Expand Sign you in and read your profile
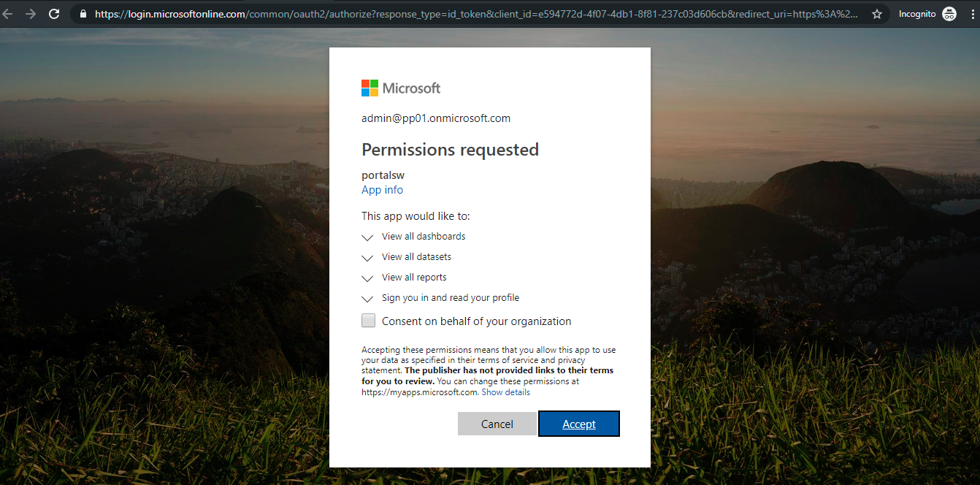This screenshot has width=980, height=485. click(x=367, y=299)
